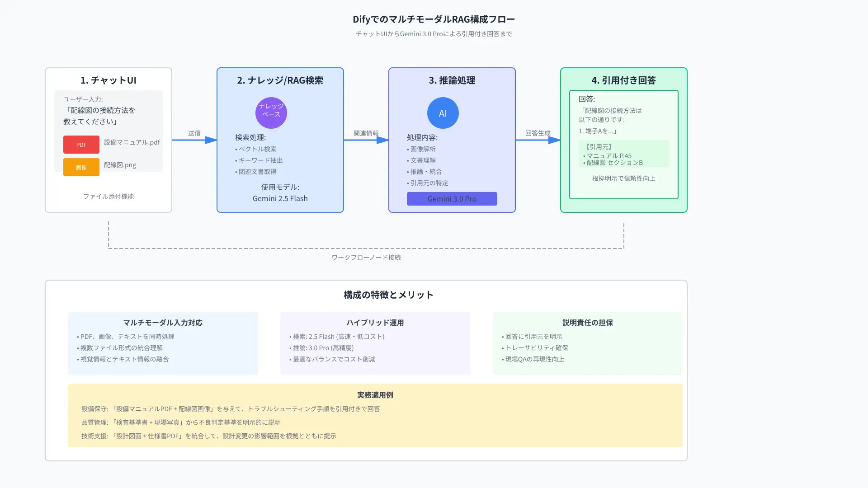Image resolution: width=868 pixels, height=488 pixels.
Task: Click the 説明責任の担保 card title
Action: (588, 323)
